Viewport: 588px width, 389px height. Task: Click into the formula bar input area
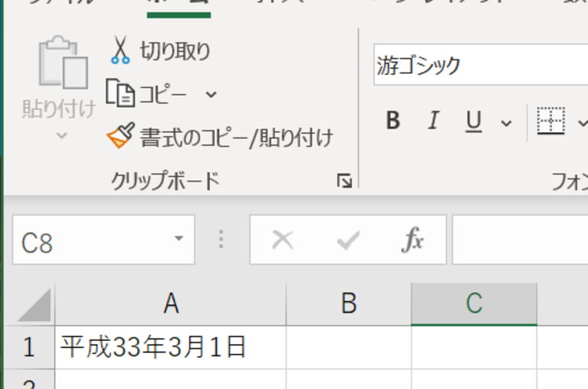pyautogui.click(x=520, y=240)
